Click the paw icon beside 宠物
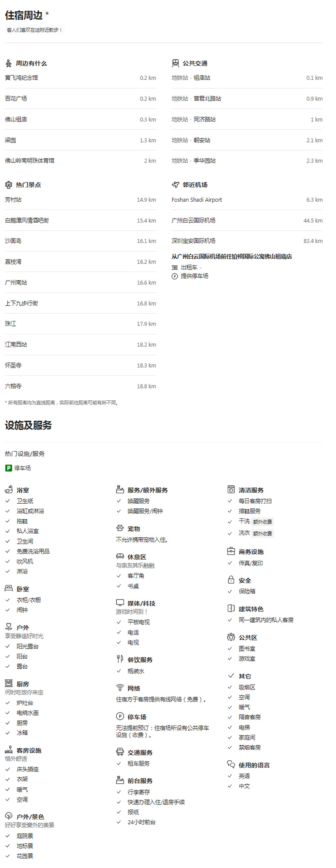This screenshot has width=336, height=868. coord(120,529)
